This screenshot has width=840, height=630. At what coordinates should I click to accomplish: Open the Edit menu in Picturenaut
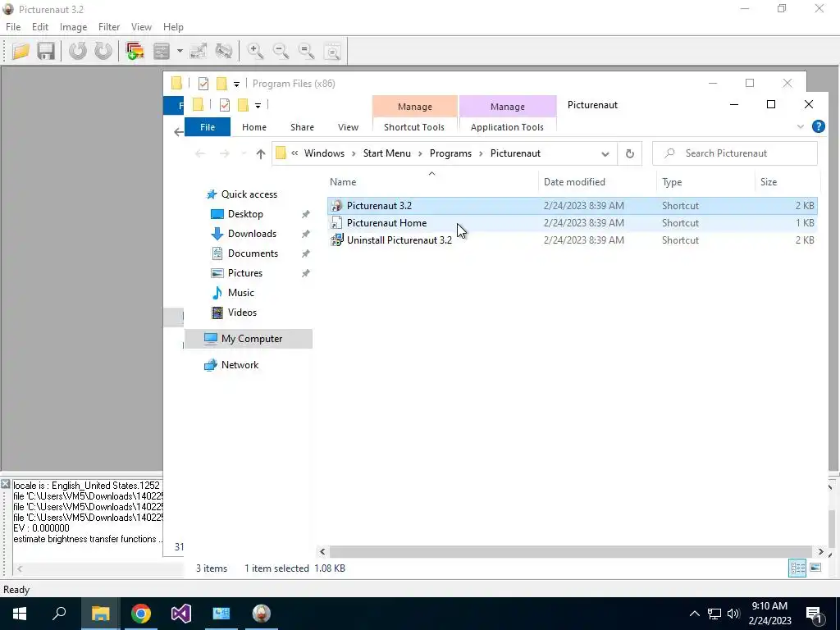(x=40, y=27)
